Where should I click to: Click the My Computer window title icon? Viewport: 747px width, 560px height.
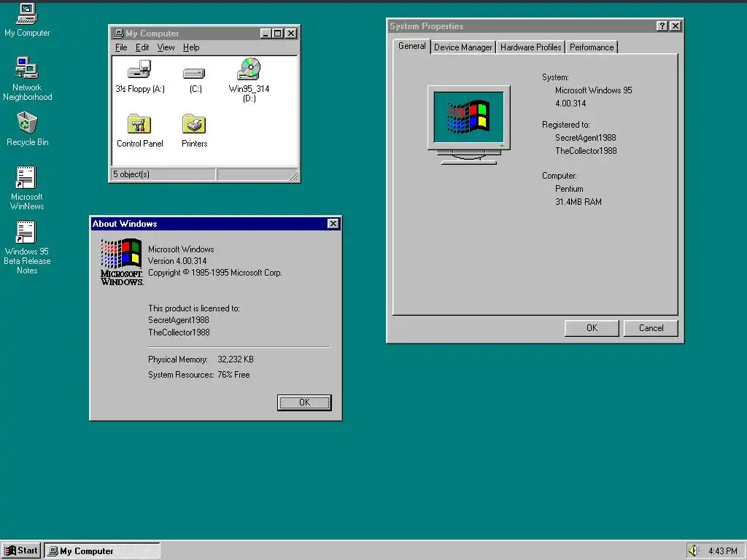pyautogui.click(x=119, y=34)
